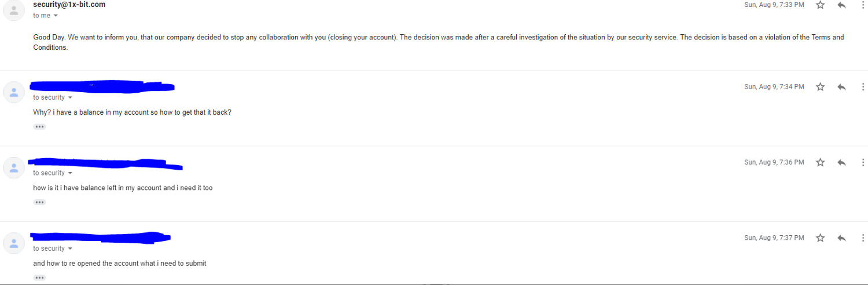Open more options for 7:37 PM message
868x285 pixels.
point(863,238)
